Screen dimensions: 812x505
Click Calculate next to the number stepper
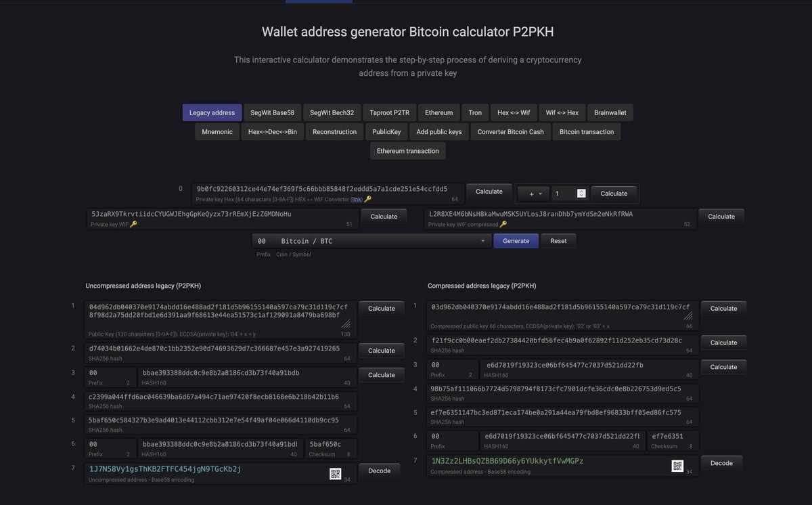[614, 194]
